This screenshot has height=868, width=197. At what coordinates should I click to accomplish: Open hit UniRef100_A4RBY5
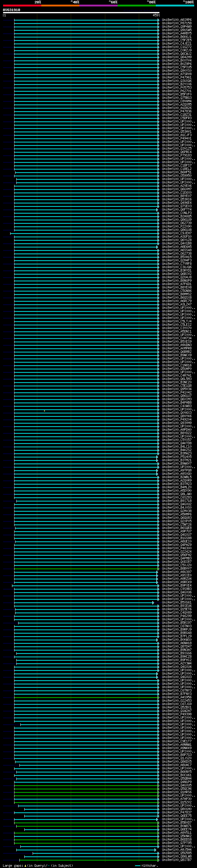[176, 33]
